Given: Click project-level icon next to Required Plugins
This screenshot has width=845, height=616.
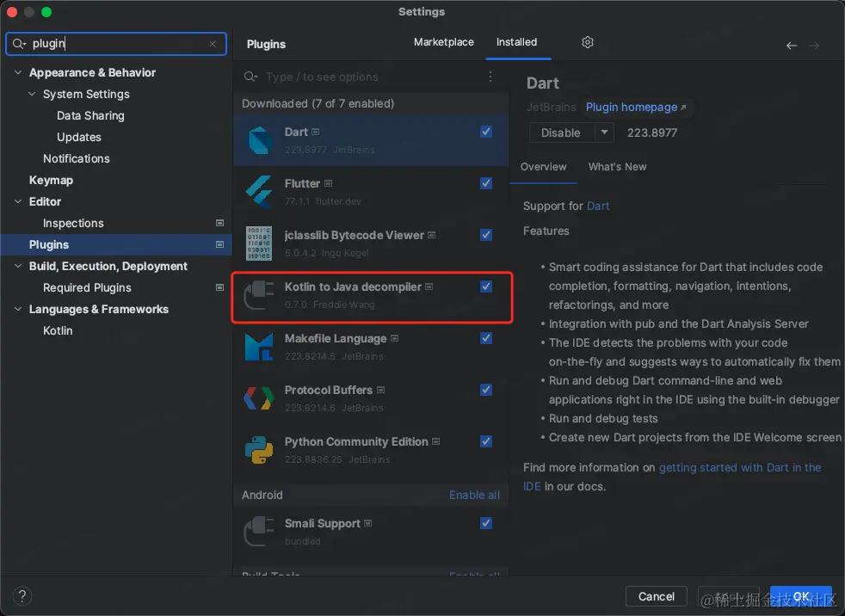Looking at the screenshot, I should point(220,288).
